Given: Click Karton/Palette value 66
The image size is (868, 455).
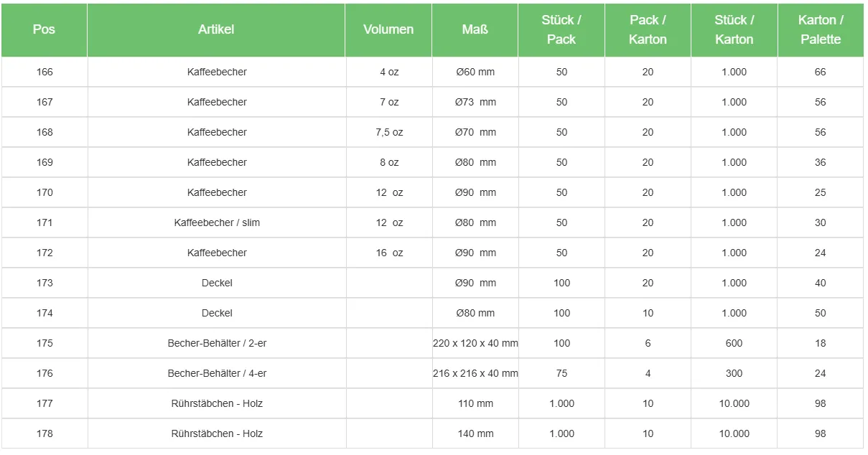Looking at the screenshot, I should 820,72.
